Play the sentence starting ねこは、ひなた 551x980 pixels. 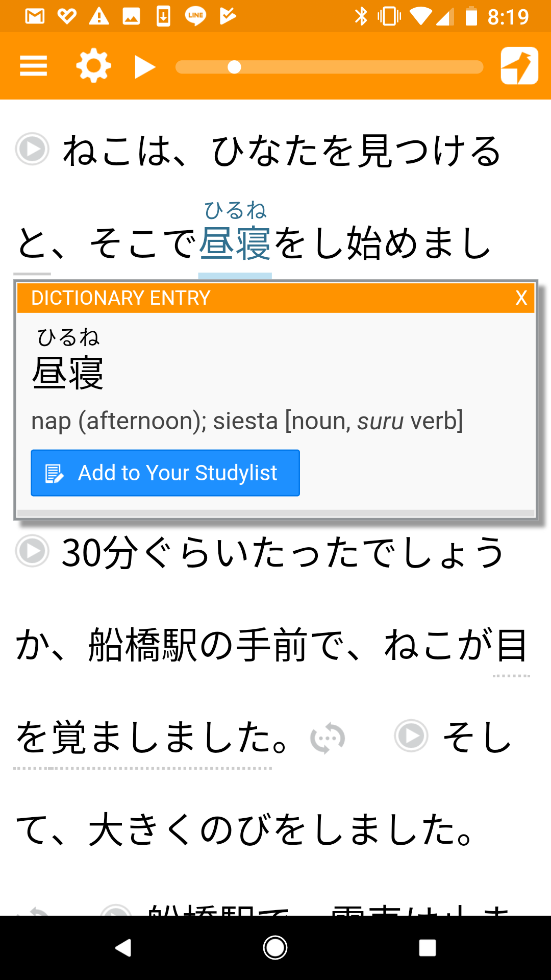click(32, 149)
